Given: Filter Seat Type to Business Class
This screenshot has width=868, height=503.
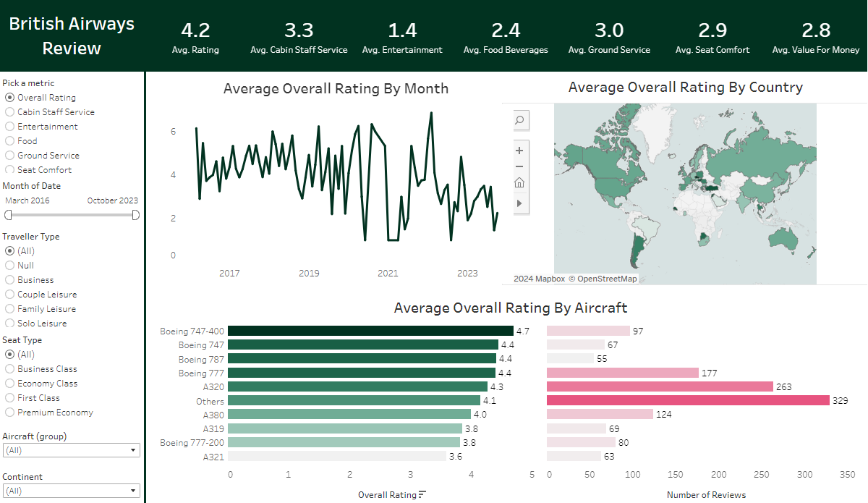Looking at the screenshot, I should tap(9, 369).
